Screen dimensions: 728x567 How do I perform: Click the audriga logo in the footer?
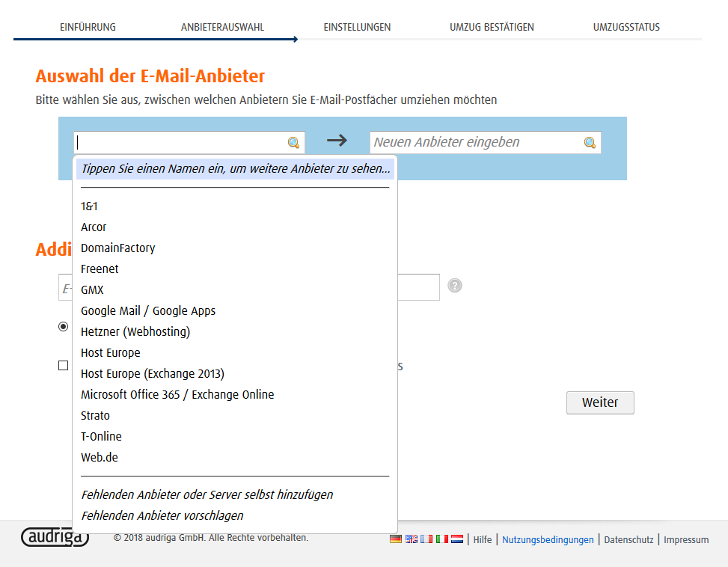55,537
